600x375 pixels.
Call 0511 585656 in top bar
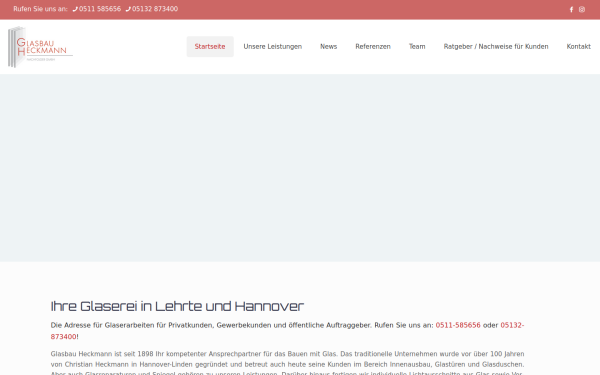point(97,9)
